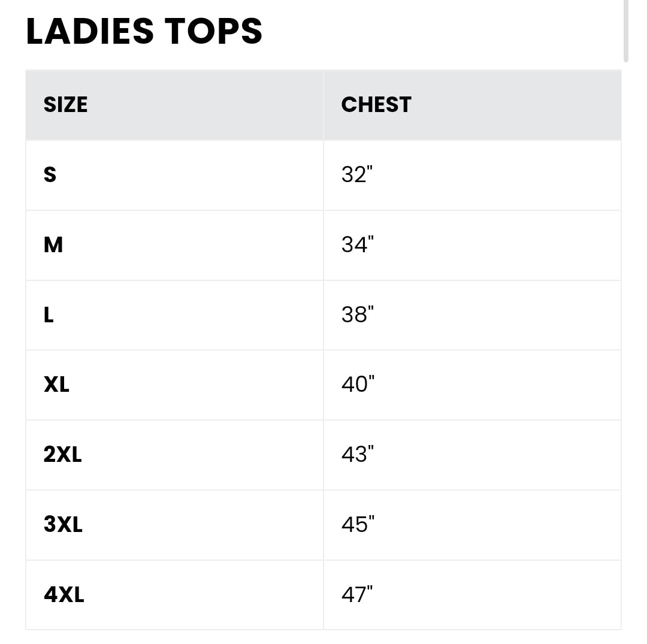Select the M size label
647x644 pixels.
[x=53, y=244]
